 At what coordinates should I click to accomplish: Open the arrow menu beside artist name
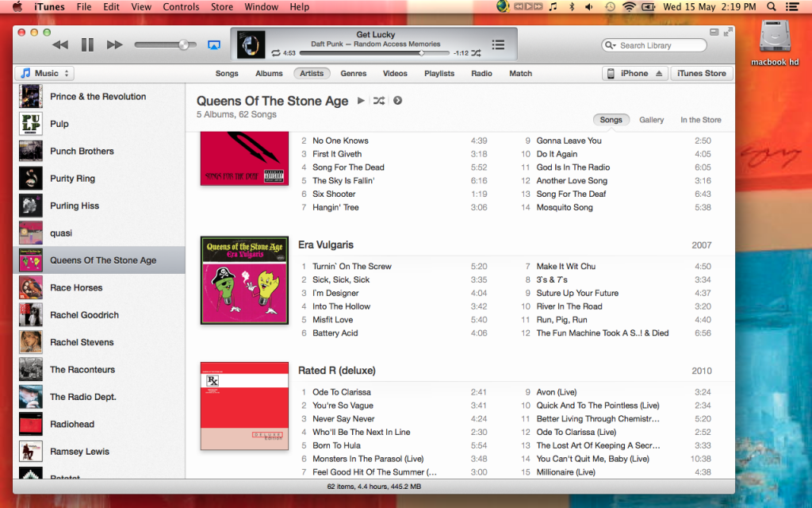point(398,101)
